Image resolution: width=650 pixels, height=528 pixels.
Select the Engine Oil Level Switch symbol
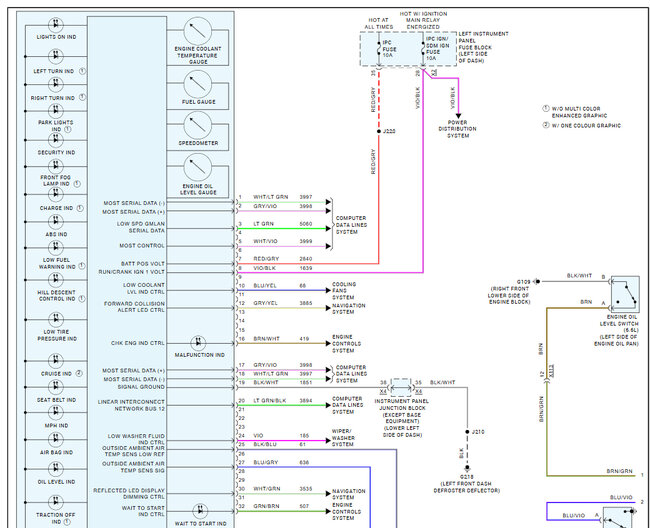click(625, 294)
